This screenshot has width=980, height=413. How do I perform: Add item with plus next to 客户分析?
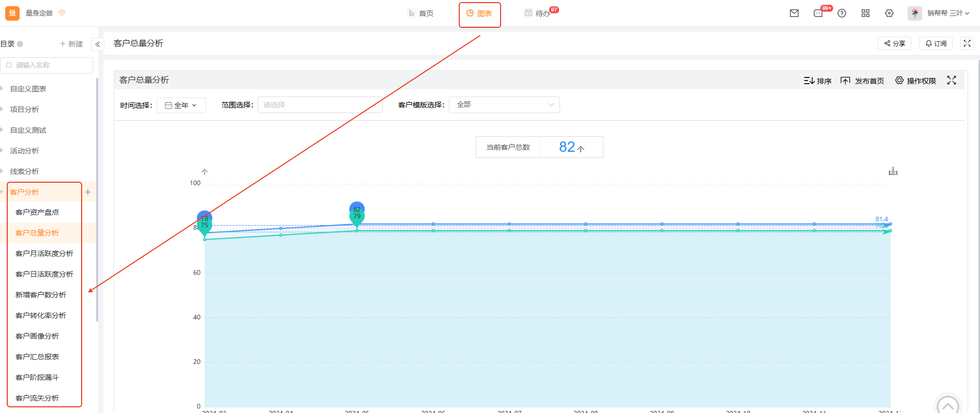click(88, 192)
